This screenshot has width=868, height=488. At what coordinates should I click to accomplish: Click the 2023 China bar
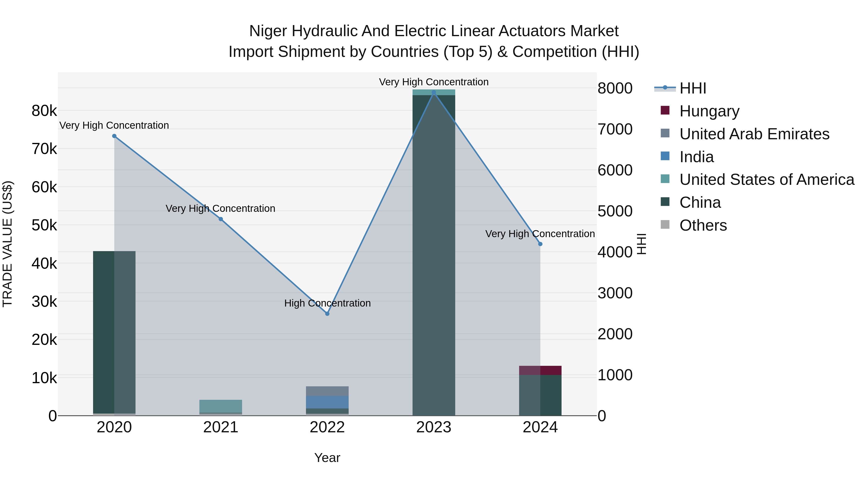point(434,255)
